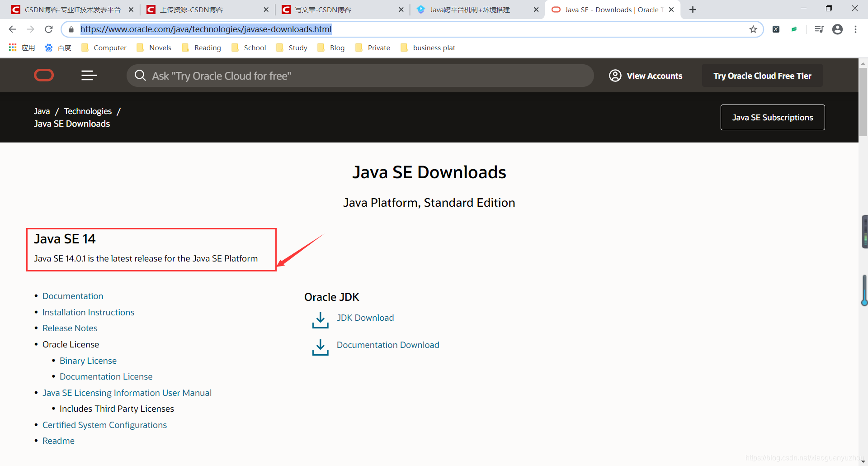The height and width of the screenshot is (466, 868).
Task: Open the Study bookmarks folder
Action: click(292, 48)
